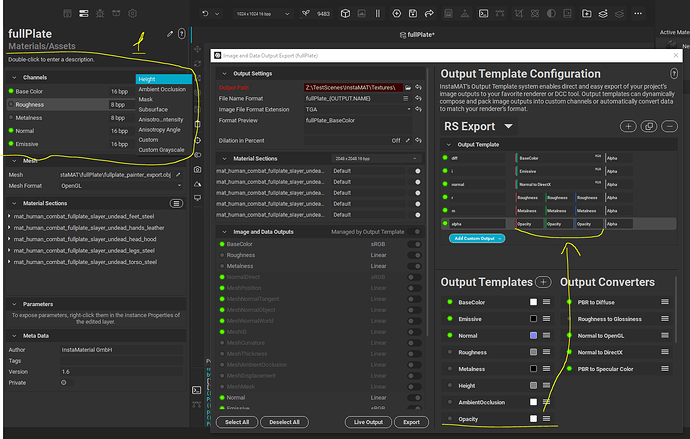Image resolution: width=690 pixels, height=439 pixels.
Task: Click the blue Normal color swatch
Action: [x=533, y=335]
